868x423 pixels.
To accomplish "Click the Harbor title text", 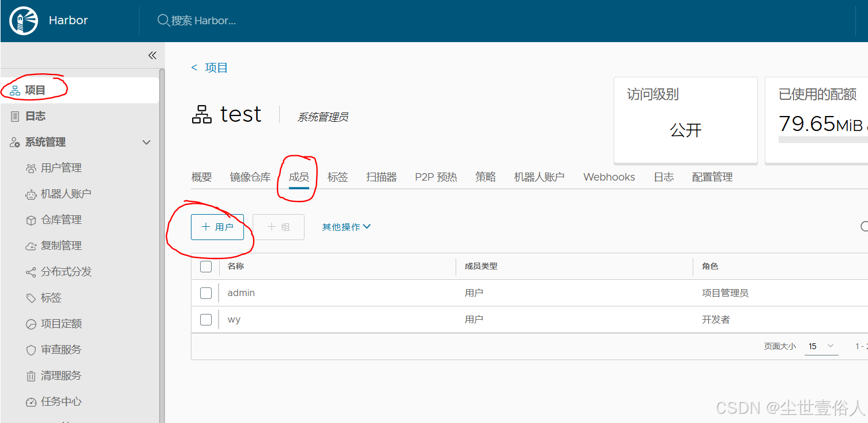I will pos(68,20).
